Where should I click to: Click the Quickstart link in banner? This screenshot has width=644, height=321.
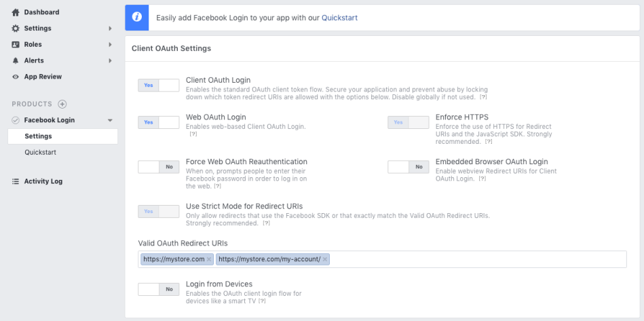(340, 18)
